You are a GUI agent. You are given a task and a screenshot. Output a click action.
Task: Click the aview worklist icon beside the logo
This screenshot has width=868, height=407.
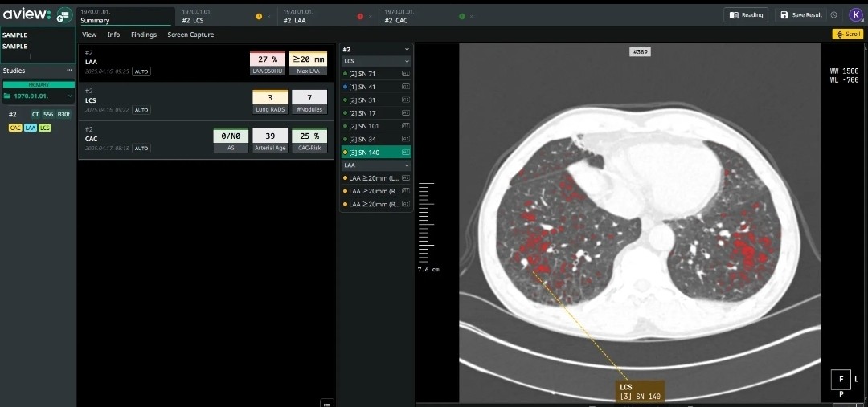click(64, 15)
